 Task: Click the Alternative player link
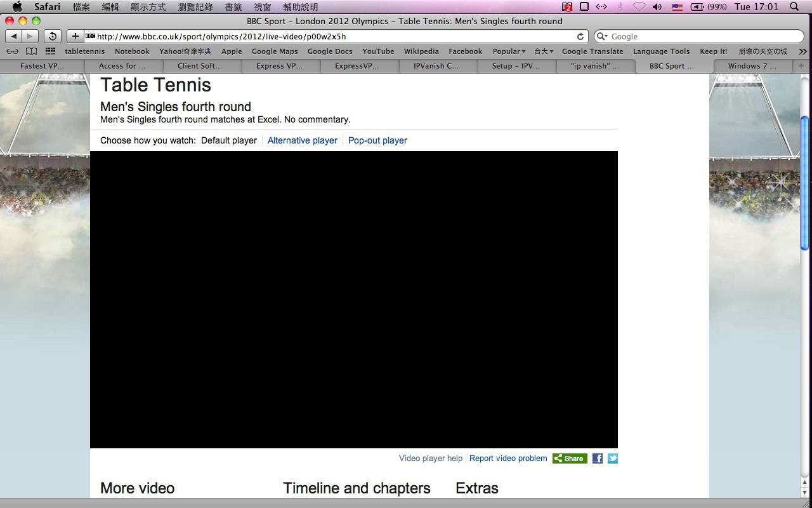(x=303, y=140)
